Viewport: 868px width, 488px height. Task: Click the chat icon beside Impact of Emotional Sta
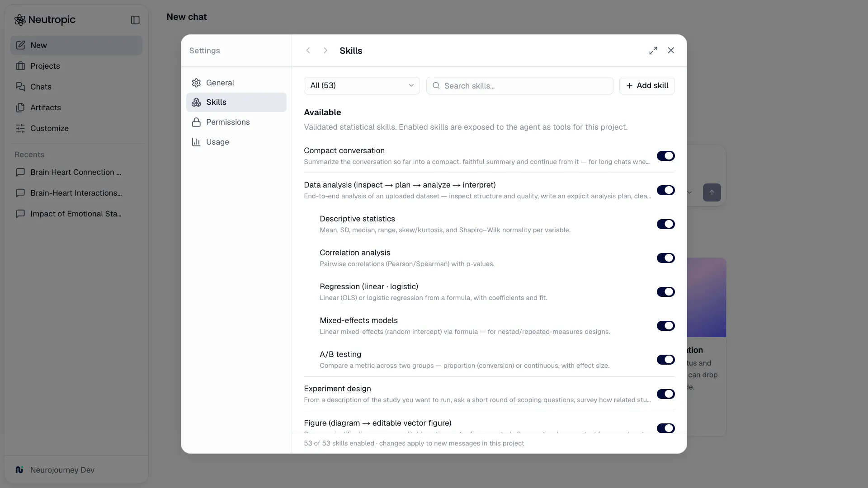[20, 214]
